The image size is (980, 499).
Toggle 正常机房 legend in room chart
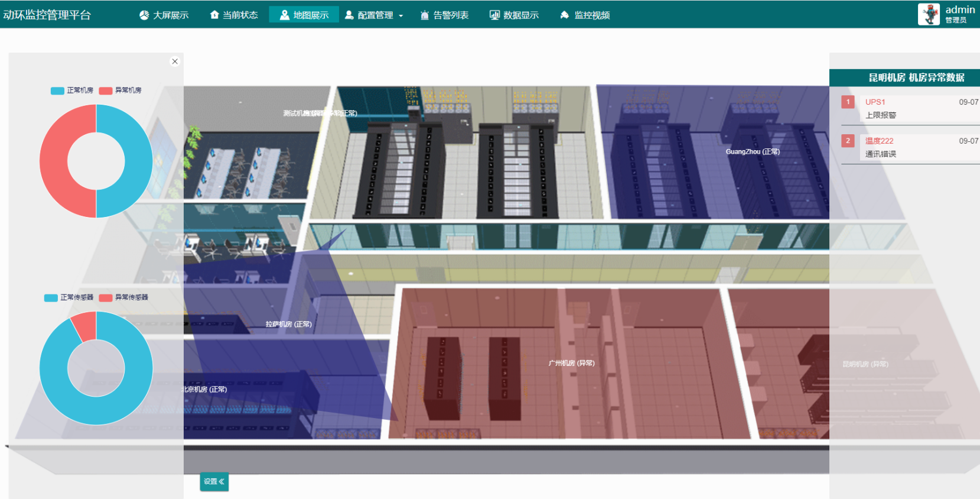(72, 90)
